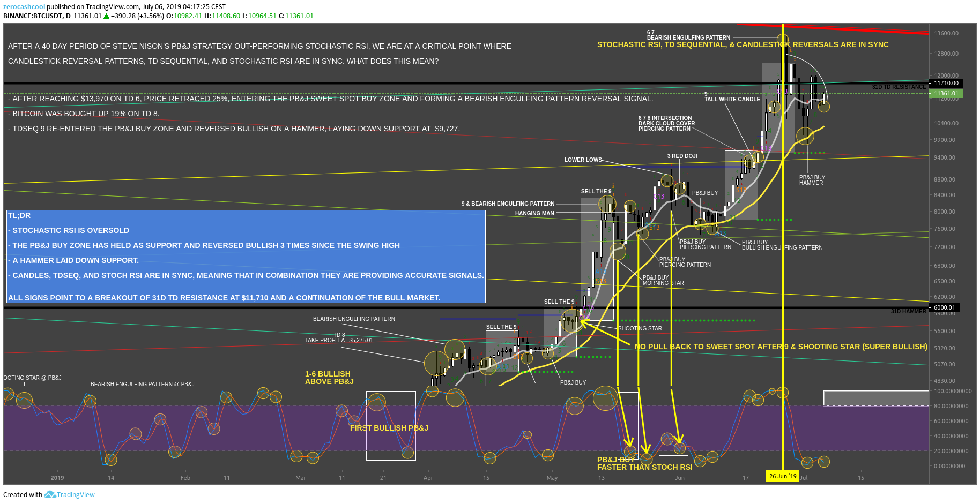Click the '6 7 BEARISH ENGULFING PATTERN' annotation
This screenshot has width=980, height=504.
(688, 35)
